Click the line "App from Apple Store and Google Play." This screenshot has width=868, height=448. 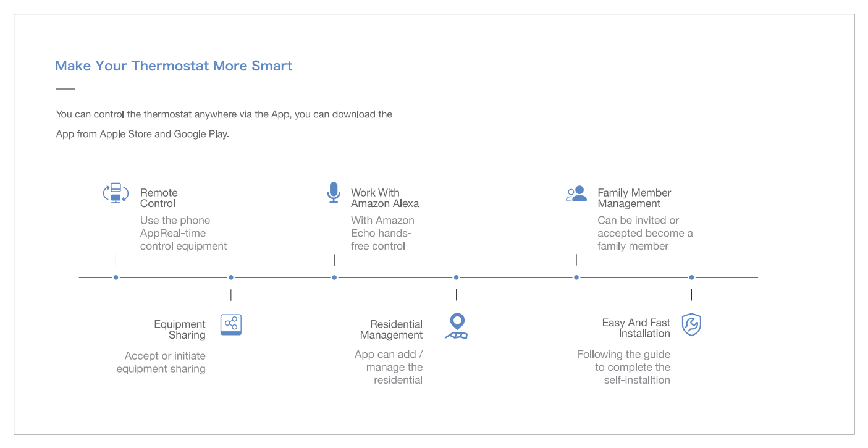tap(143, 134)
